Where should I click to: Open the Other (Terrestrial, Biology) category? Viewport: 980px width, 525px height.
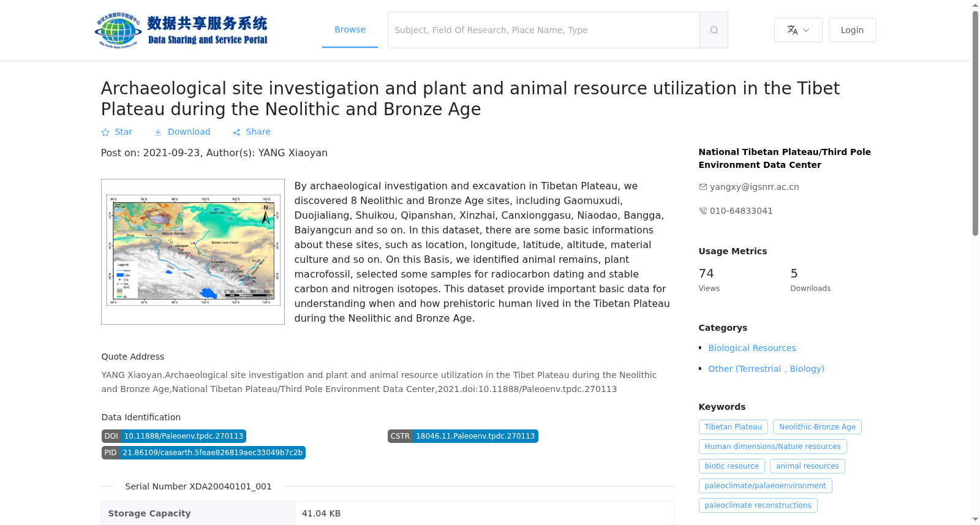[x=766, y=369]
